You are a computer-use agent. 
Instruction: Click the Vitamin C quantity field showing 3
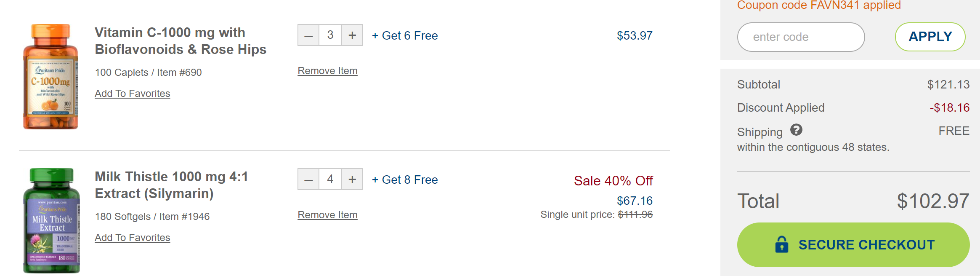point(330,35)
